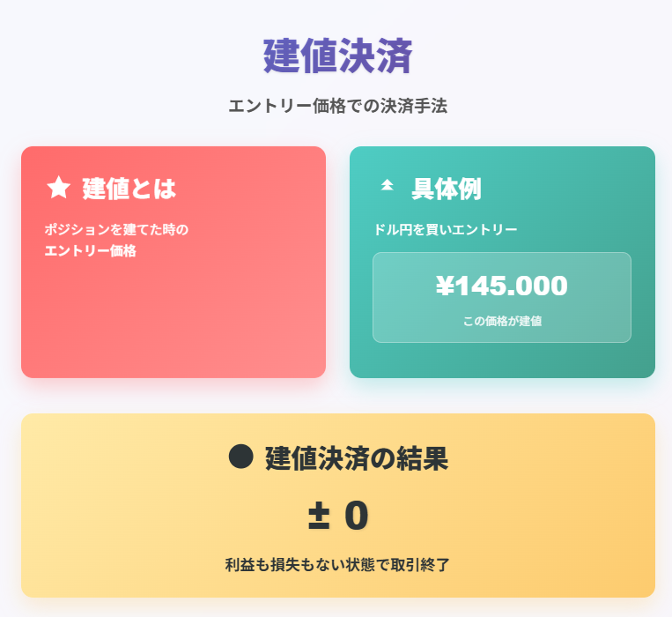Viewport: 672px width, 617px height.
Task: Click the ドル円を買いエントリー text
Action: coord(446,229)
